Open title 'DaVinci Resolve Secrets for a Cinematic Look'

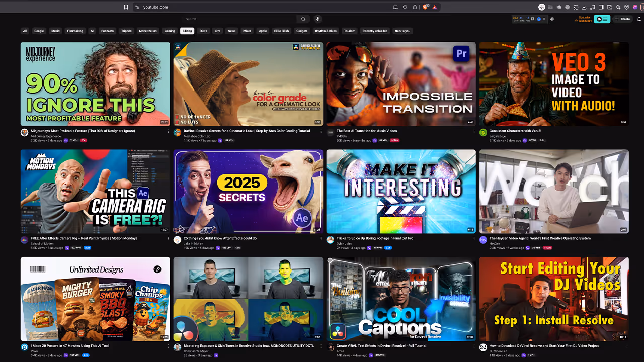(x=247, y=131)
